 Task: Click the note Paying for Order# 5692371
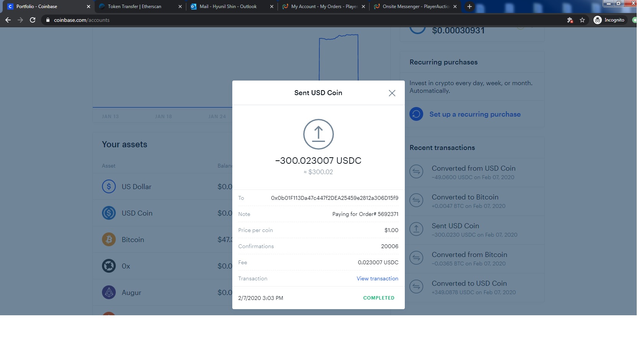tap(365, 214)
